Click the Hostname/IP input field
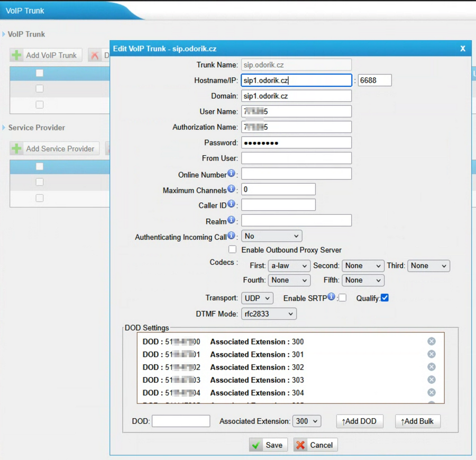The width and height of the screenshot is (476, 460). (x=296, y=80)
